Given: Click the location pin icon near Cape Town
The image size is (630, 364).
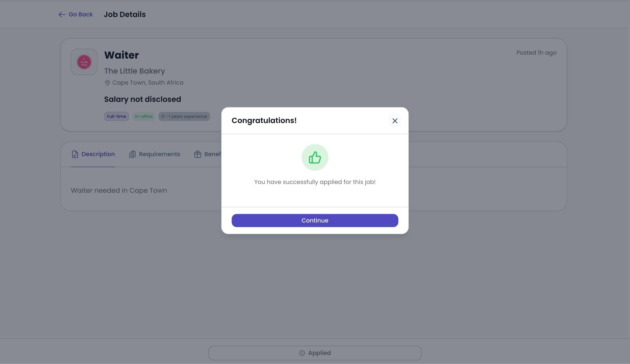Looking at the screenshot, I should [108, 83].
